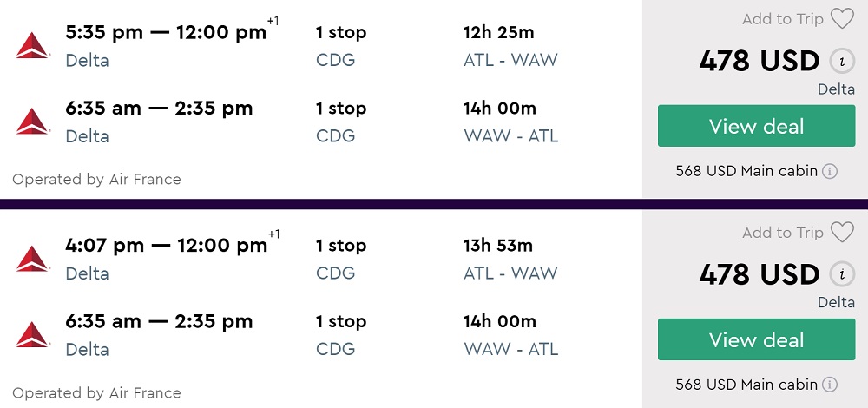Select the 4:07 pm — 12:00 pm flight time
Image resolution: width=868 pixels, height=408 pixels.
pos(166,247)
